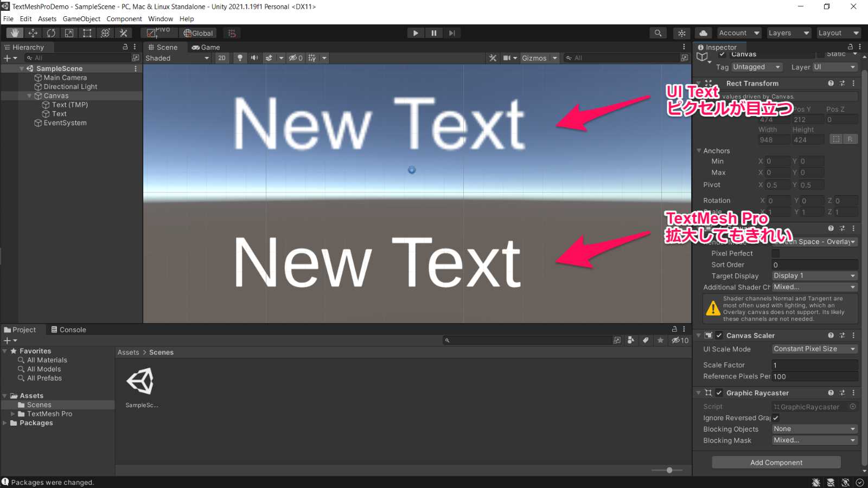Select the Move tool

click(x=33, y=33)
